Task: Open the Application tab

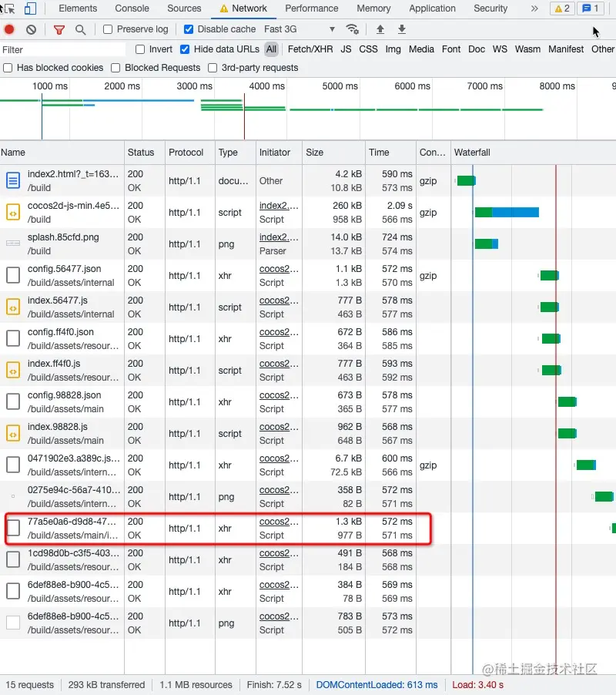Action: (432, 8)
